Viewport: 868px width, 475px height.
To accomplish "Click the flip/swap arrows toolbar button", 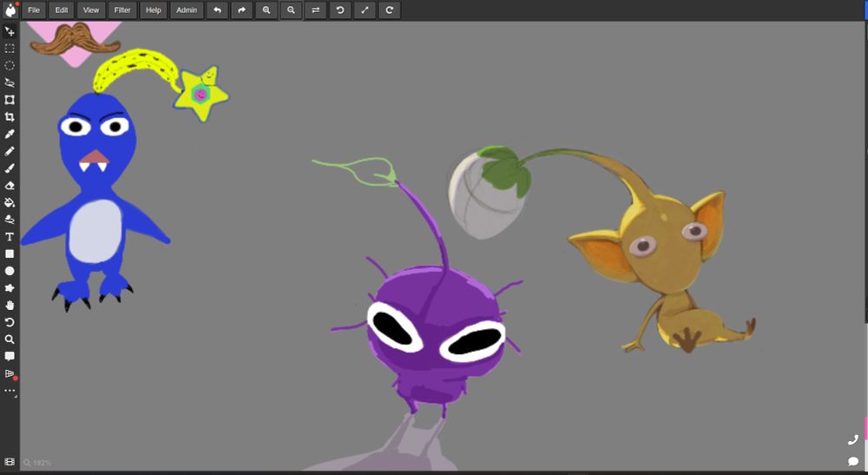I will (x=316, y=10).
